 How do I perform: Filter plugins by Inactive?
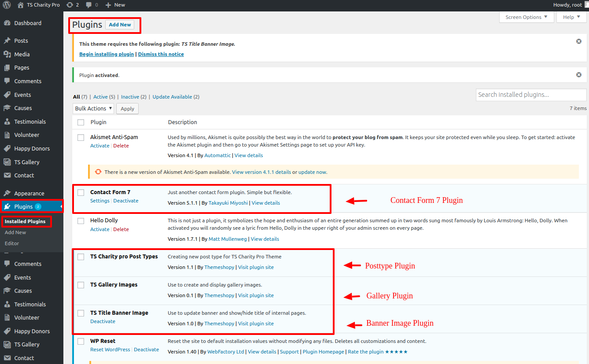130,97
